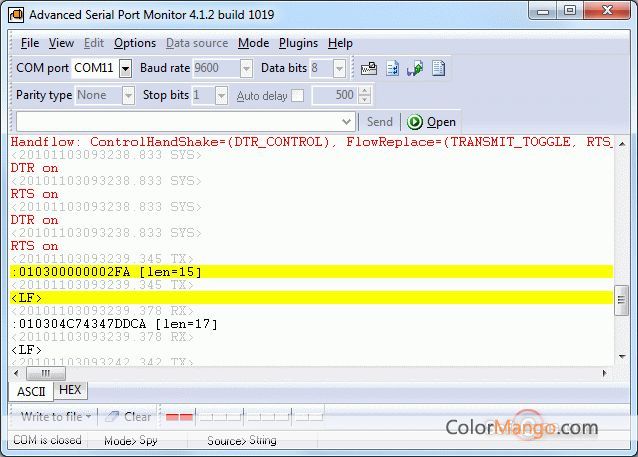Open the File menu

(30, 43)
